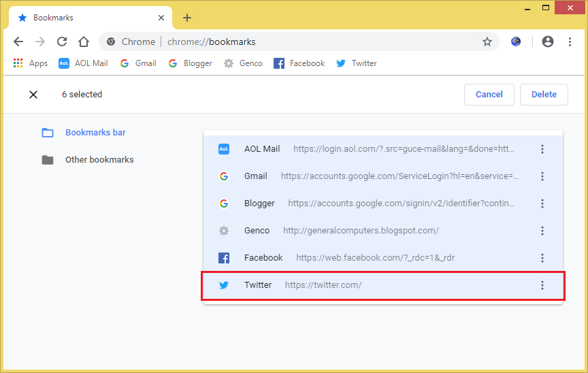Open AOL Mail from the bookmarks bar

point(83,63)
